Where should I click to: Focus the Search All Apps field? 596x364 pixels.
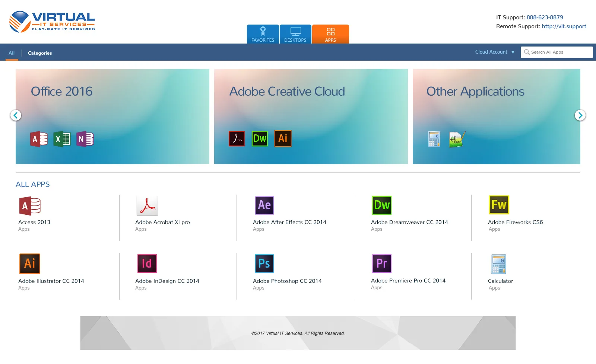(x=557, y=52)
